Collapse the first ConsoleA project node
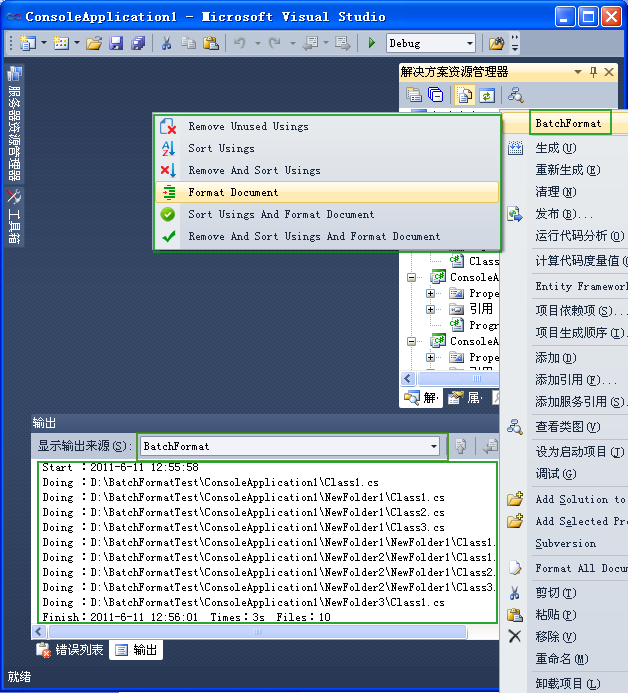Viewport: 628px width, 693px height. [x=411, y=278]
